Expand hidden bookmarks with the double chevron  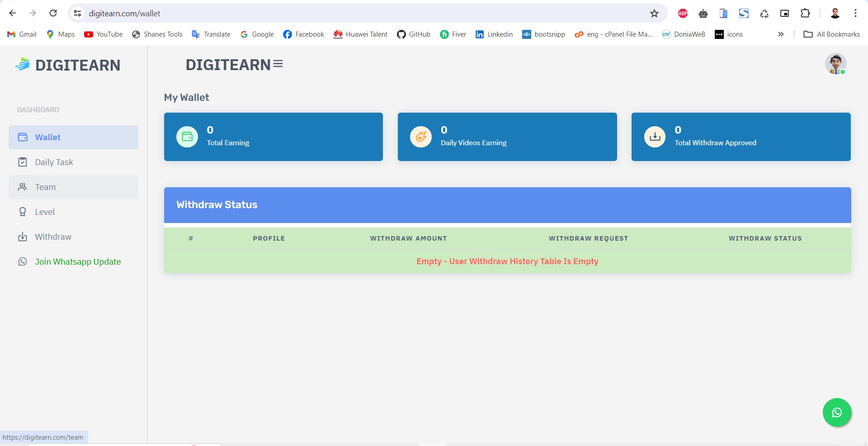(781, 34)
